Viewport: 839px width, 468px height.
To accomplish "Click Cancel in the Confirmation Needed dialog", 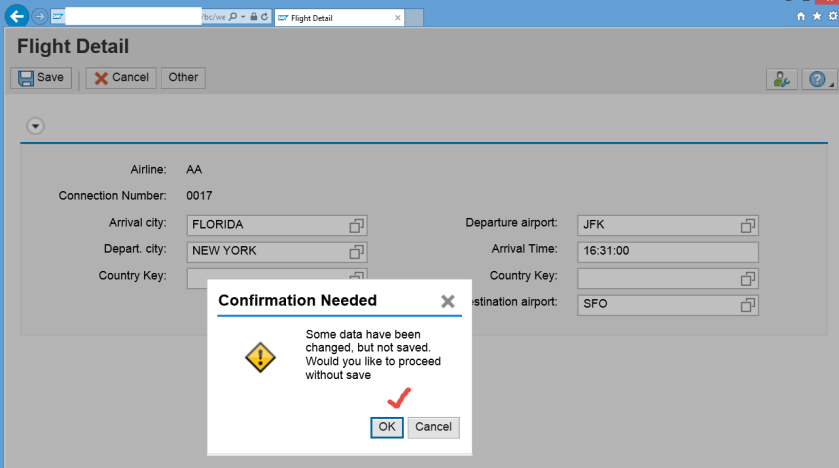I will pos(433,427).
